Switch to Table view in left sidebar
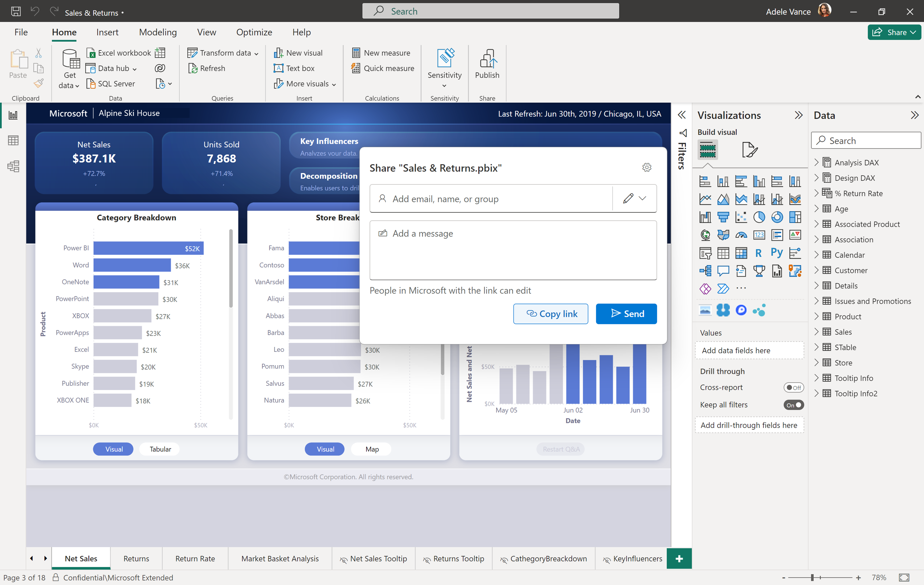 (x=13, y=140)
